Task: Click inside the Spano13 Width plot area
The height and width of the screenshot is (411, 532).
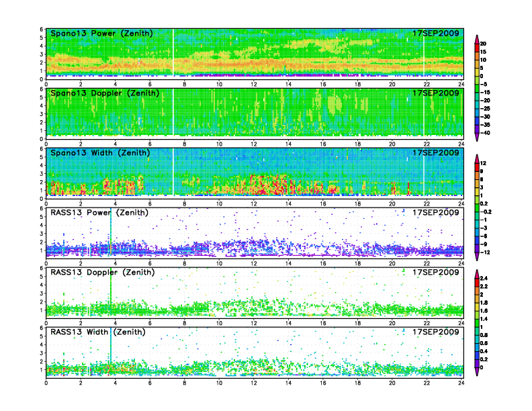Action: [255, 173]
